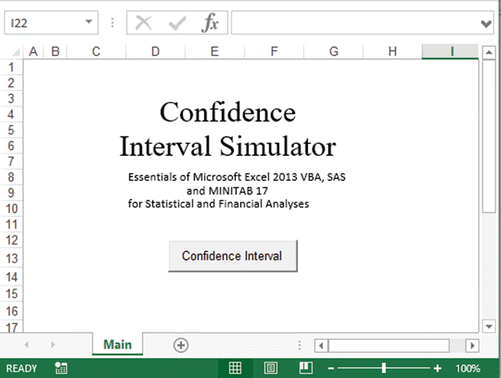Open the Insert Function fx icon
This screenshot has height=378, width=501.
pos(210,23)
